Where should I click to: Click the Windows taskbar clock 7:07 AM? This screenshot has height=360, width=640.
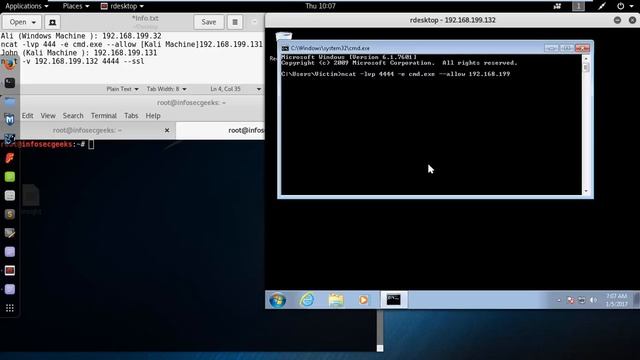tap(616, 300)
